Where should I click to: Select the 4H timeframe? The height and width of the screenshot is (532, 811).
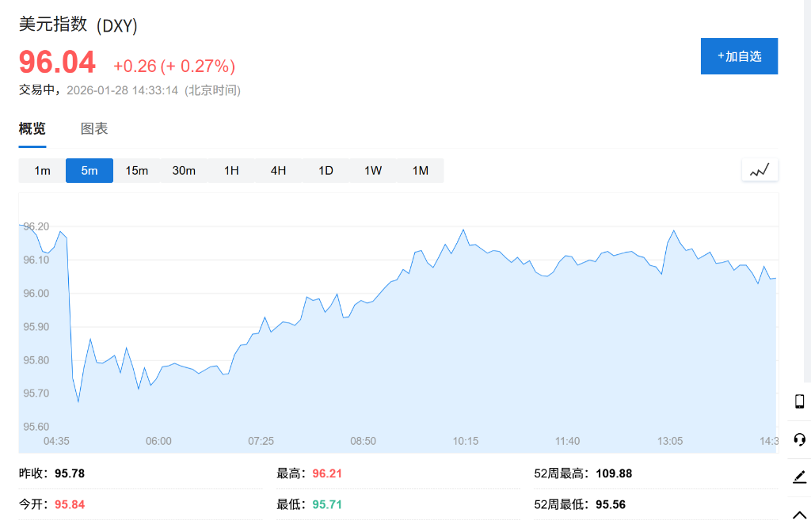[x=278, y=169]
